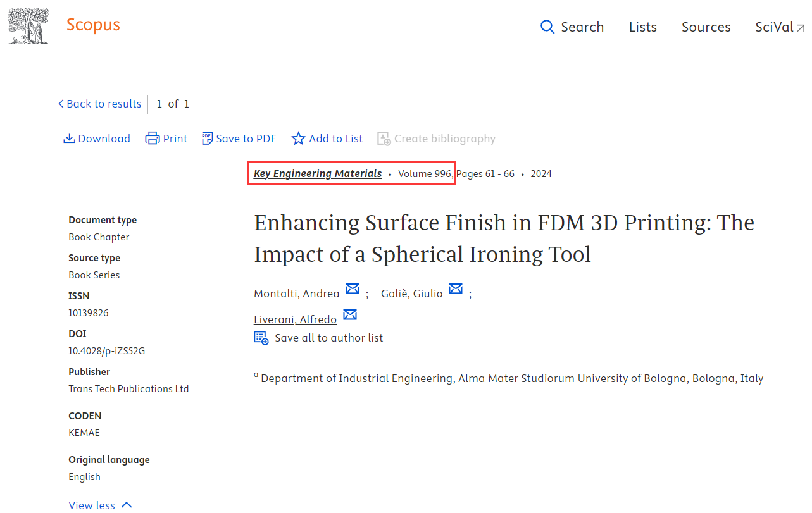Open the Sources menu item
The height and width of the screenshot is (513, 812).
pos(706,27)
